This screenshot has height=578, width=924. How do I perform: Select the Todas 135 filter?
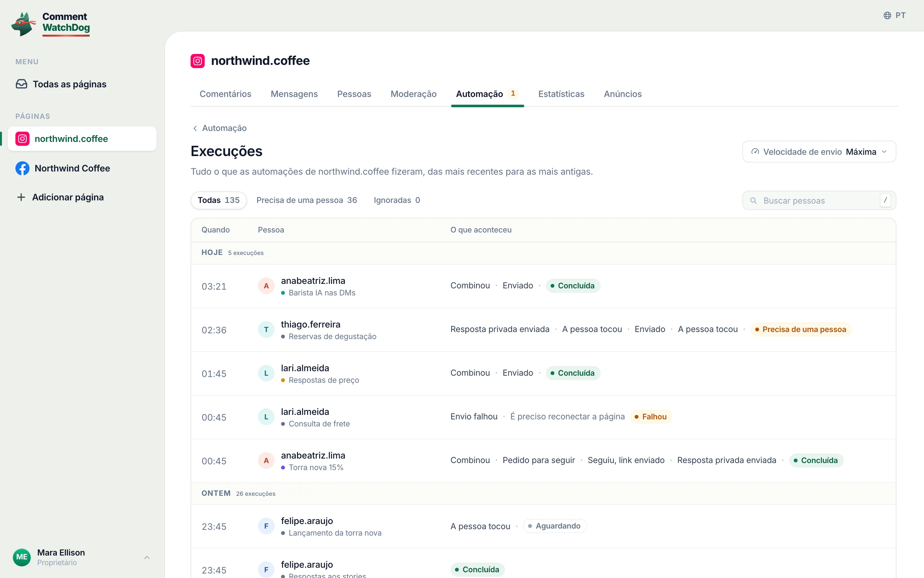point(219,200)
